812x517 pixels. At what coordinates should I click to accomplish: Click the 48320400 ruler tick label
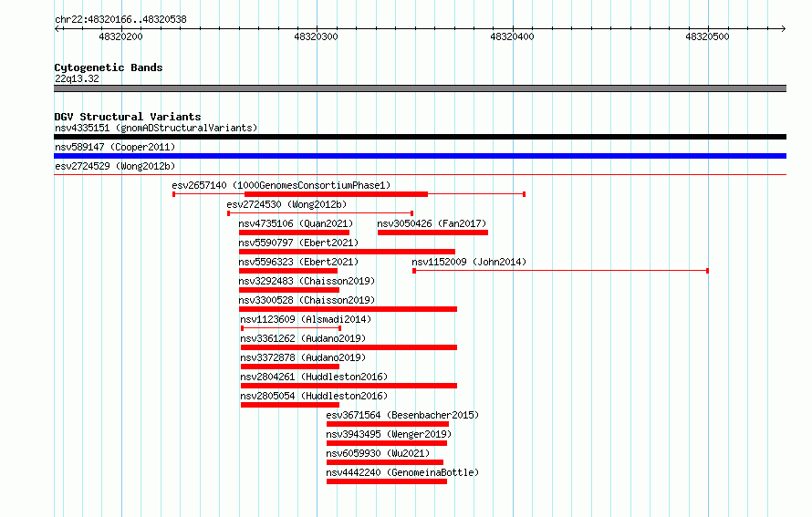[512, 36]
